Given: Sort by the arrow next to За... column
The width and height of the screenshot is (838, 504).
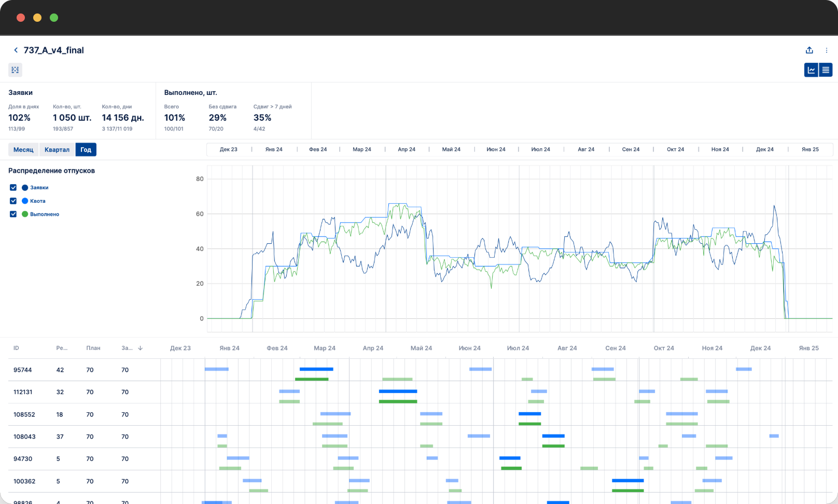Looking at the screenshot, I should (x=140, y=348).
